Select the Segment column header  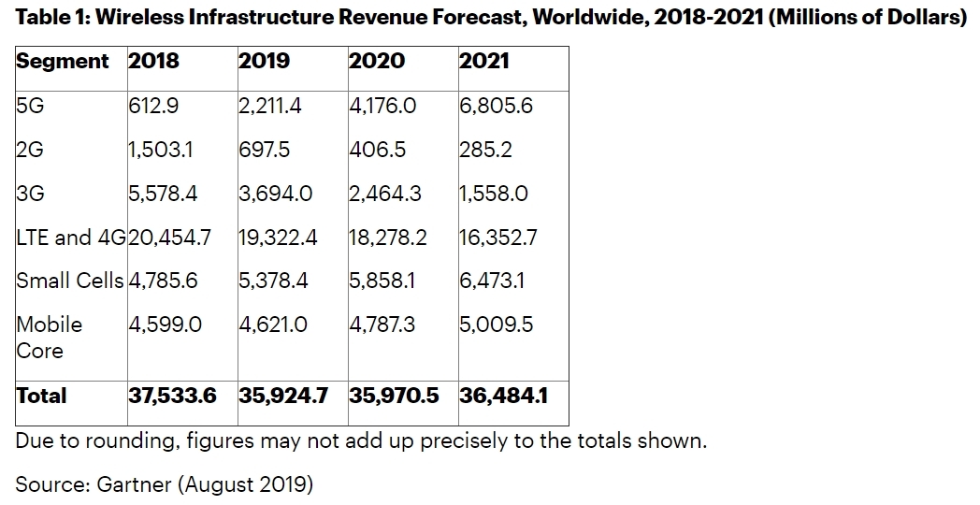63,62
